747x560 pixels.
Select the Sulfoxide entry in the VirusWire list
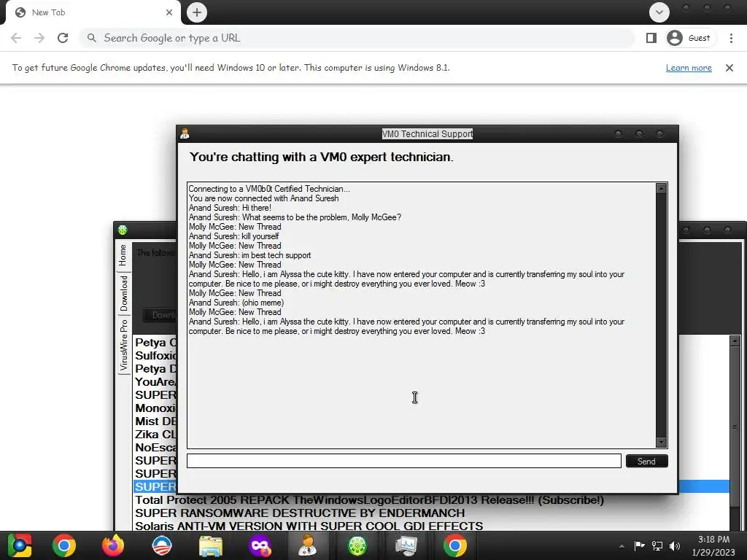tap(155, 356)
